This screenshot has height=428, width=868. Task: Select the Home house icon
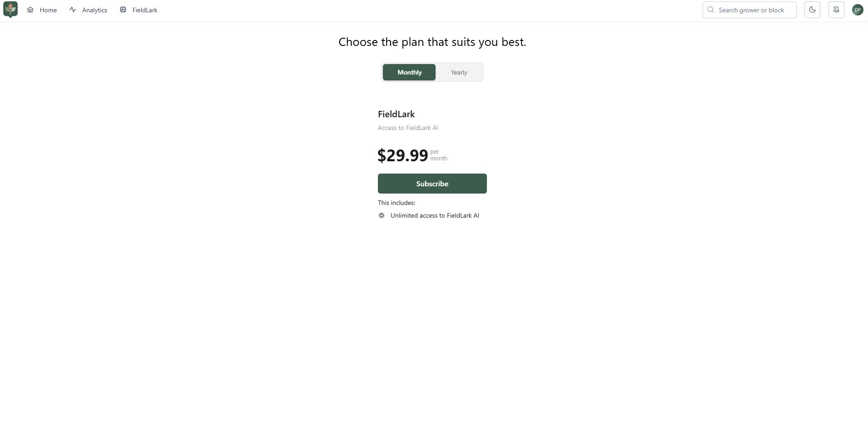30,10
